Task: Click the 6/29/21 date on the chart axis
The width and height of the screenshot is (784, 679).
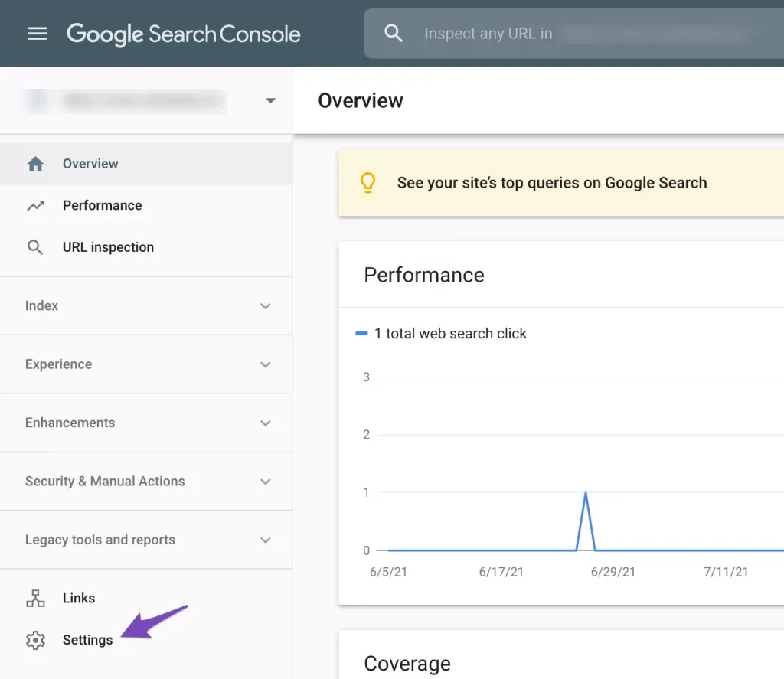Action: (x=613, y=572)
